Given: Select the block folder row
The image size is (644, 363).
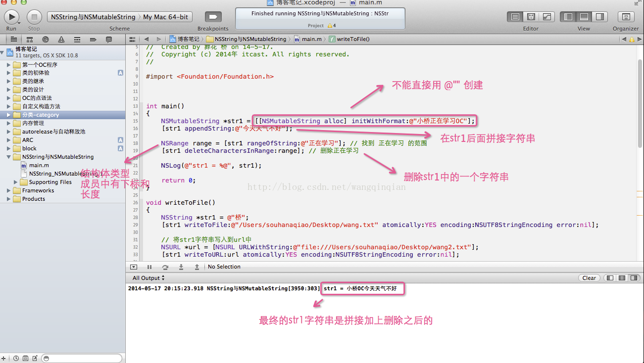Looking at the screenshot, I should click(62, 148).
